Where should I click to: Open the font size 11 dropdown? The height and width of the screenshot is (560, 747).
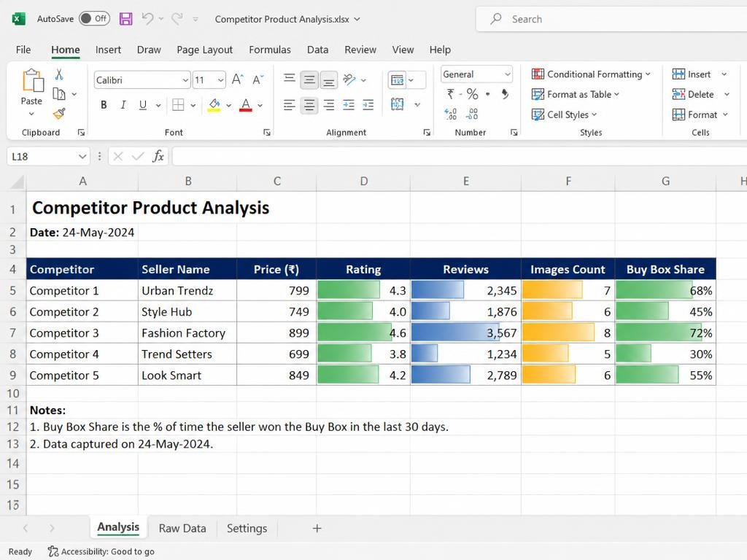pos(220,80)
